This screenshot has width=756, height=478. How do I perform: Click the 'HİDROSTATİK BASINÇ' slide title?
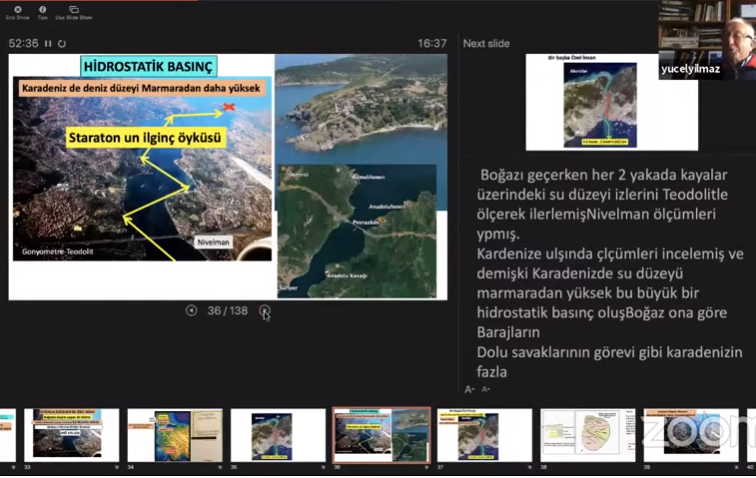[148, 67]
